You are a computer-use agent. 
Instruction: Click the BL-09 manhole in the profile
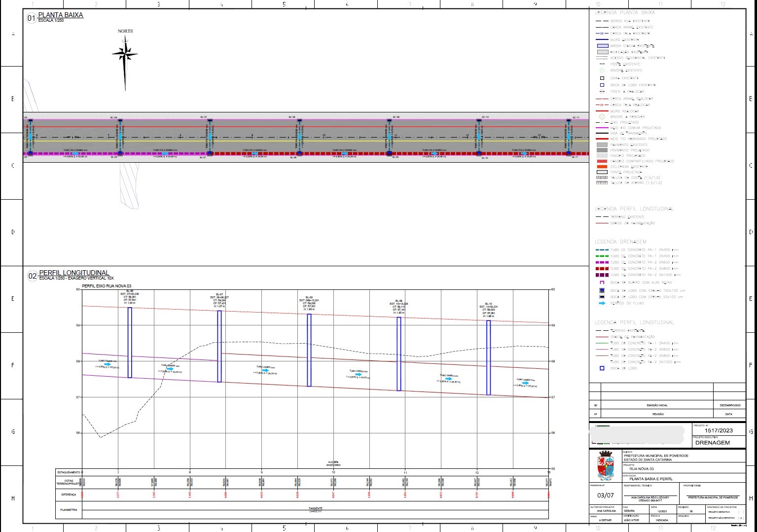click(x=399, y=354)
